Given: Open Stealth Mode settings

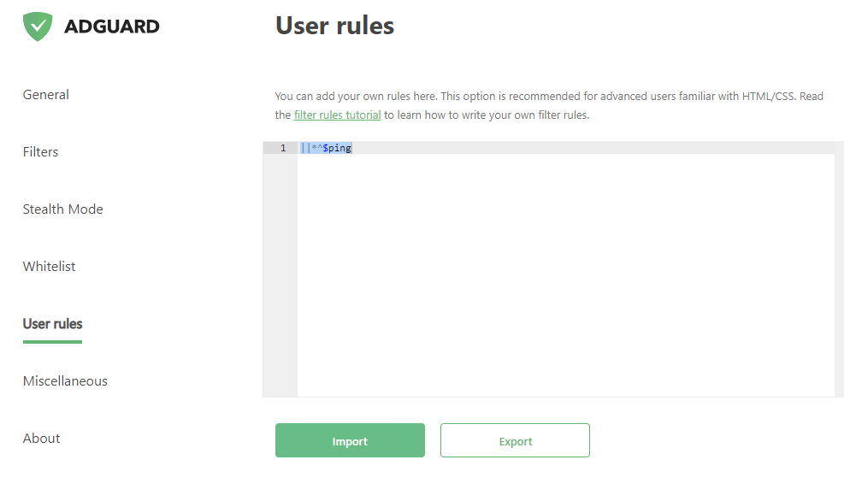Looking at the screenshot, I should (63, 209).
